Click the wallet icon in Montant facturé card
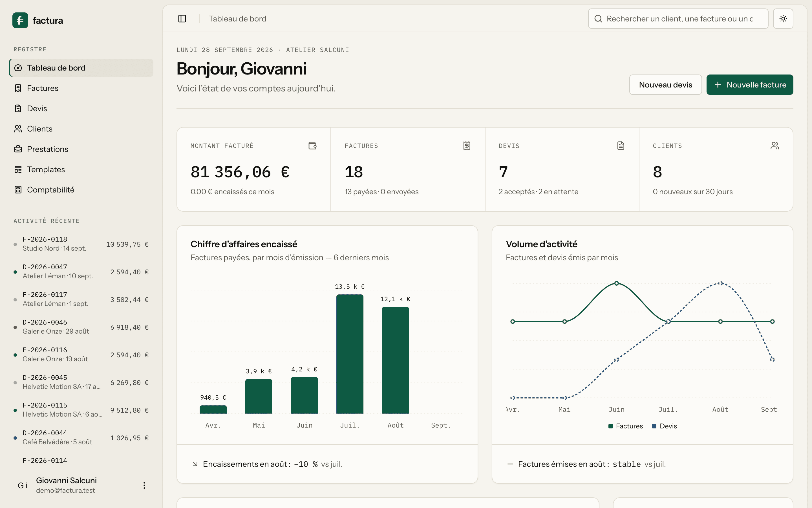 [312, 145]
